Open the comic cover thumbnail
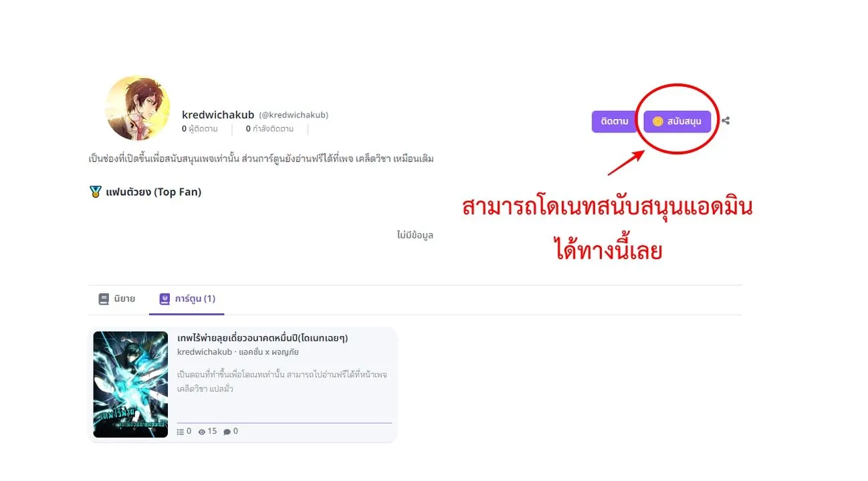868x481 pixels. tap(130, 385)
